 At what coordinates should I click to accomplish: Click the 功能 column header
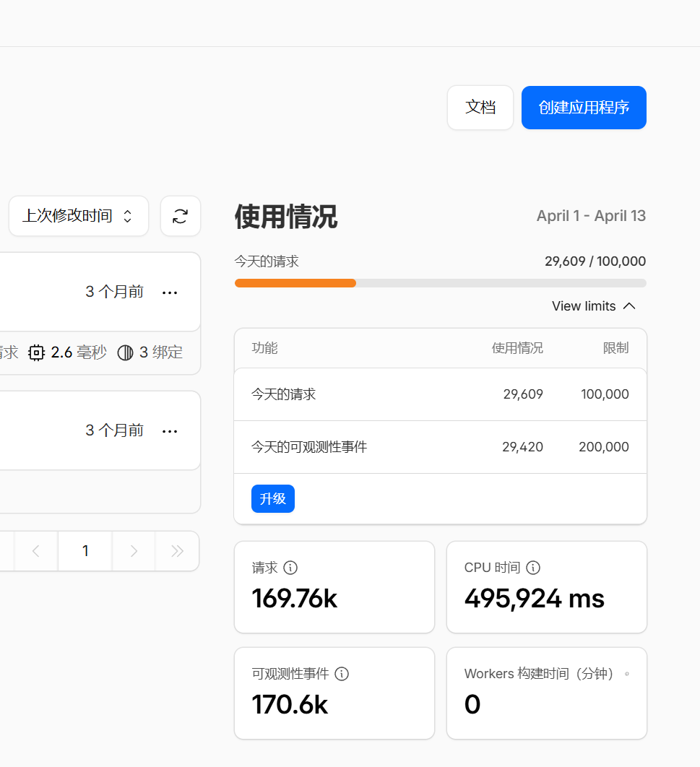[x=264, y=348]
